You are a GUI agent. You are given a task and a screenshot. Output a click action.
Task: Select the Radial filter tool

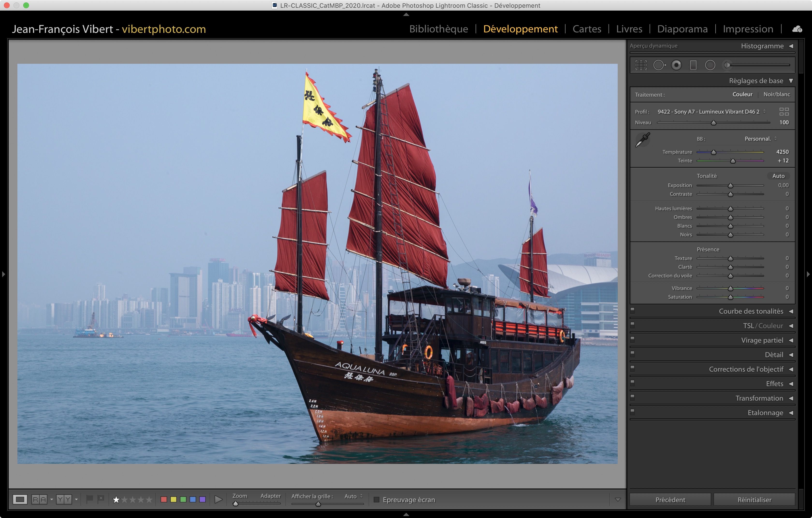tap(710, 65)
